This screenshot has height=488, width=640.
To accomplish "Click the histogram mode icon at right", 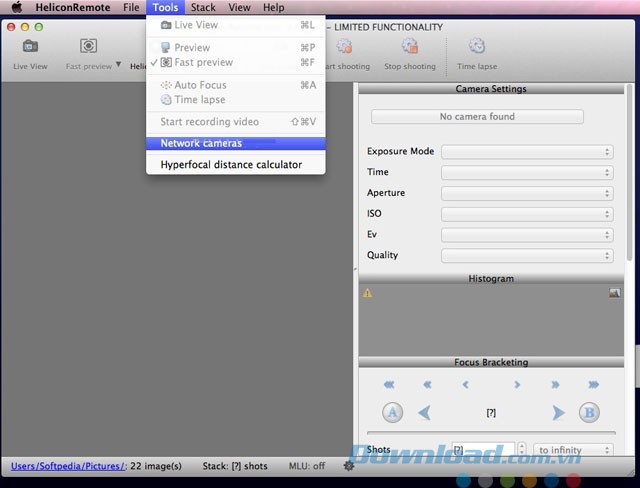I will click(614, 293).
